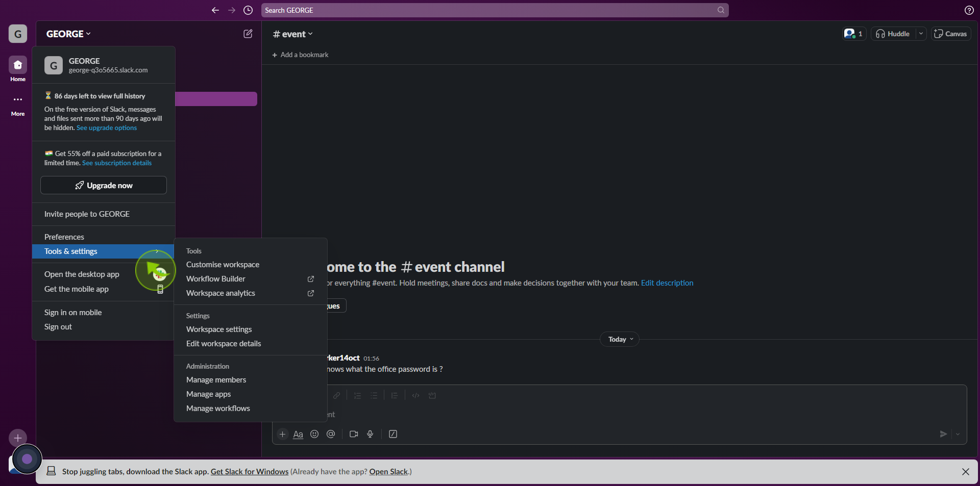
Task: Select Invite people to GEORGE
Action: [103, 214]
